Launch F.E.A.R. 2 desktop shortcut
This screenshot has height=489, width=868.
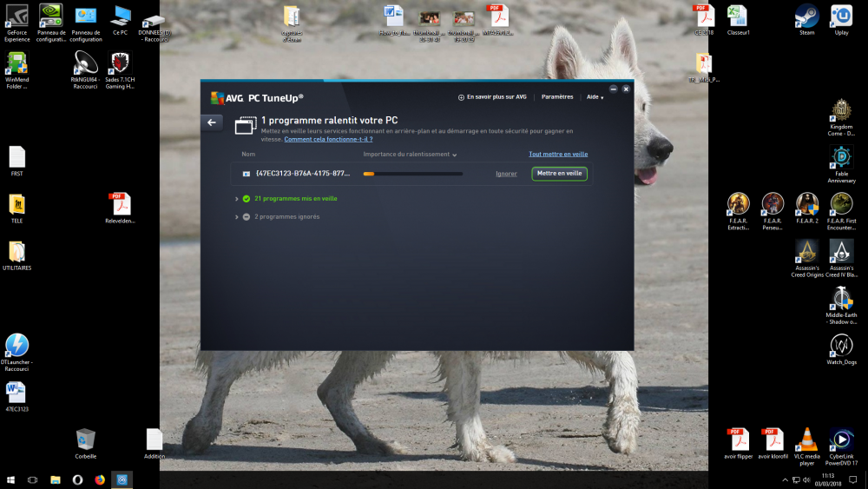click(x=807, y=208)
